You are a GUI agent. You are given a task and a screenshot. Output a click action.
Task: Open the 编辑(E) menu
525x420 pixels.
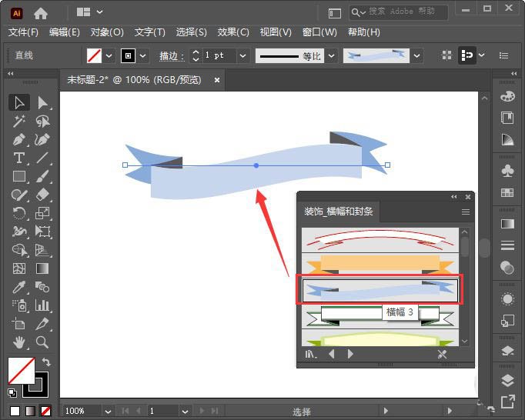coord(65,32)
